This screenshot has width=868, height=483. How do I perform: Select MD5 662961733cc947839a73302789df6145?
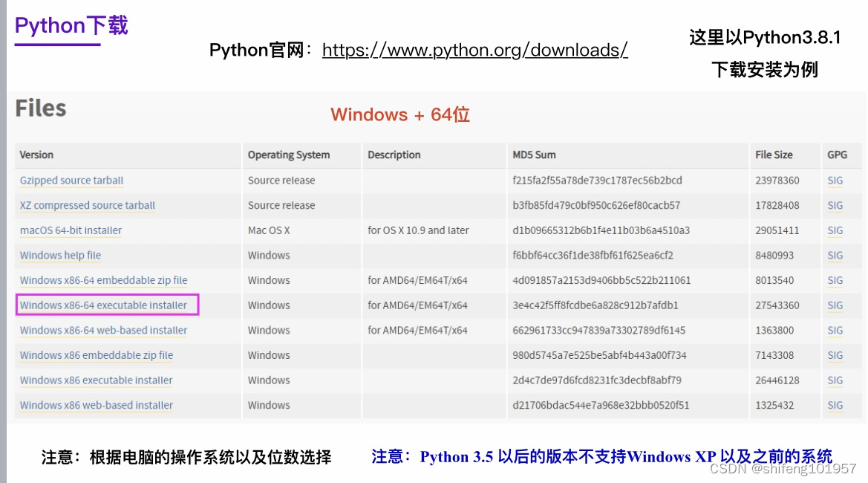coord(598,330)
